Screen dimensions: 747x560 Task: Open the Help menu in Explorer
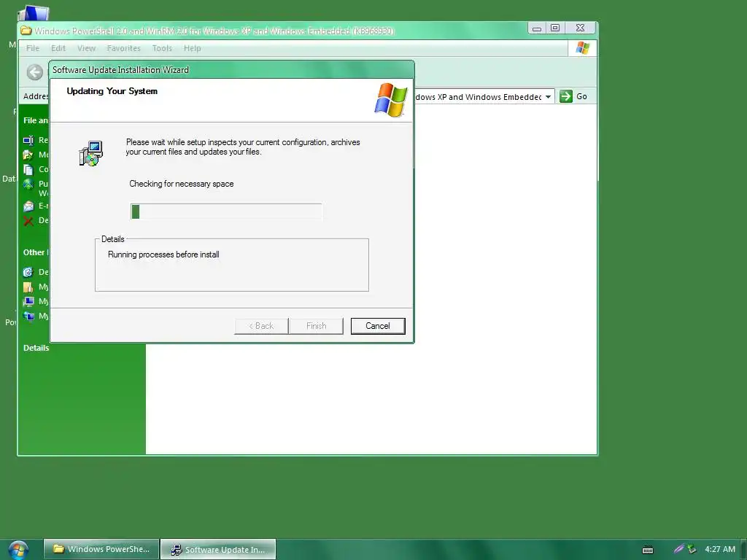coord(192,48)
